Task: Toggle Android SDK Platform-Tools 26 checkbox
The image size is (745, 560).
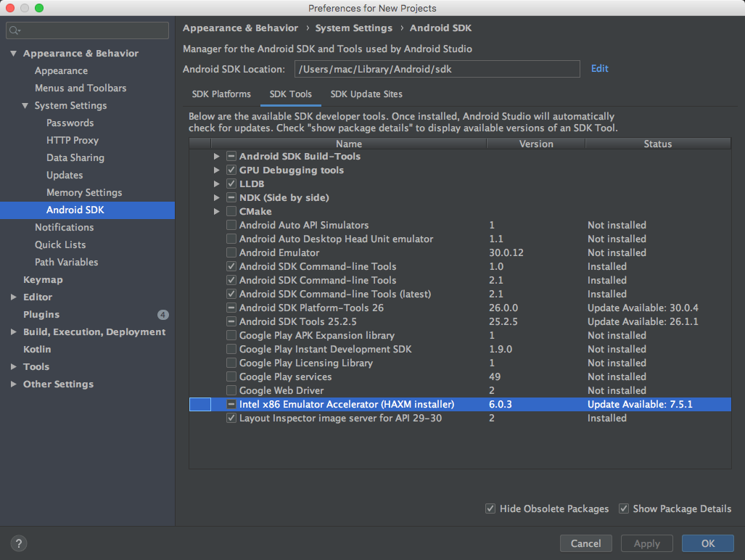Action: click(x=231, y=308)
